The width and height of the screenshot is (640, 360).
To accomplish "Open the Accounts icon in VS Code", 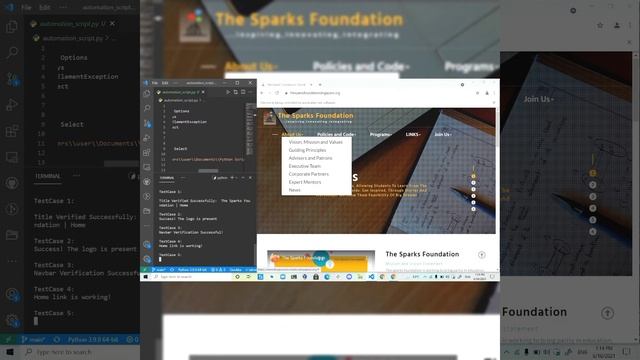I will tap(147, 244).
